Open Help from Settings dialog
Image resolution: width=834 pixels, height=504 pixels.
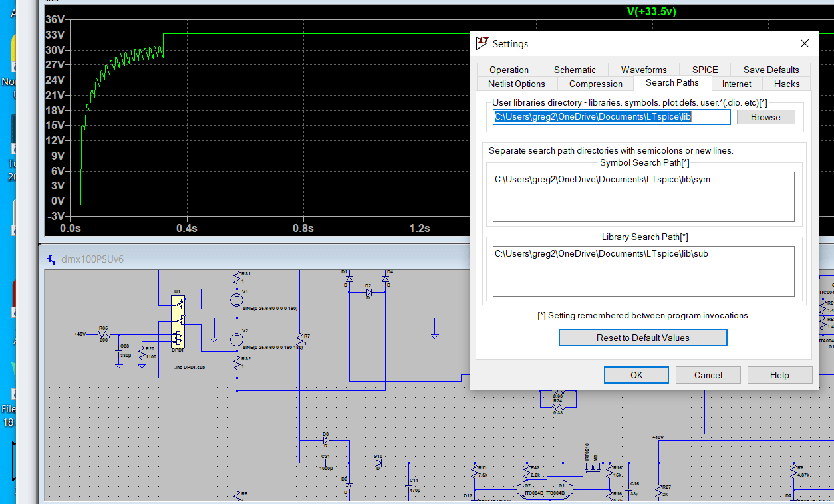[779, 375]
